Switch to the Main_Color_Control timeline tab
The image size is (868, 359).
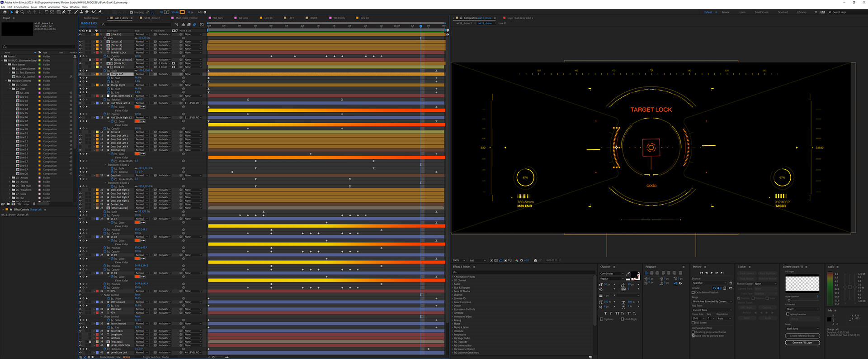pyautogui.click(x=187, y=18)
